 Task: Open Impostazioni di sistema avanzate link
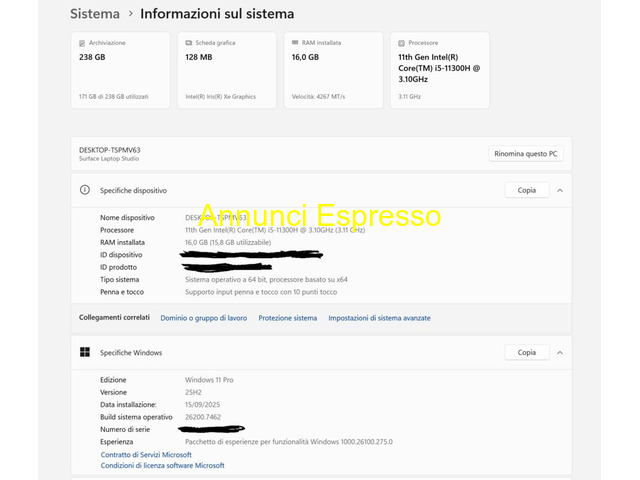379,318
